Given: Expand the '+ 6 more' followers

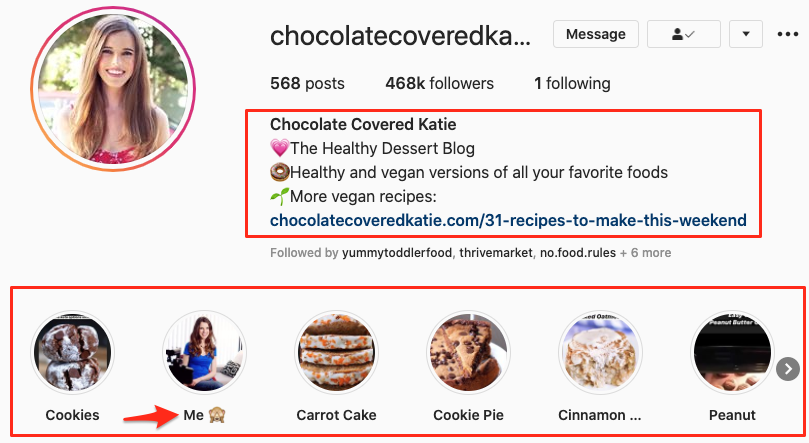Looking at the screenshot, I should coord(645,253).
